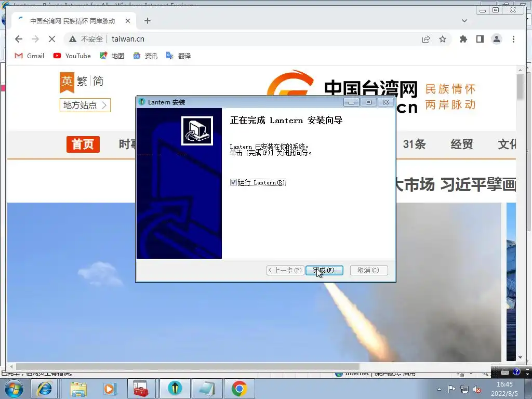The image size is (532, 399).
Task: Close the 中国台湾网 tab
Action: [x=128, y=21]
